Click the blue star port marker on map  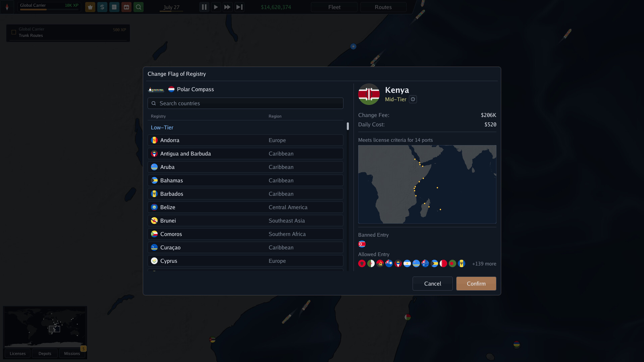(x=353, y=47)
